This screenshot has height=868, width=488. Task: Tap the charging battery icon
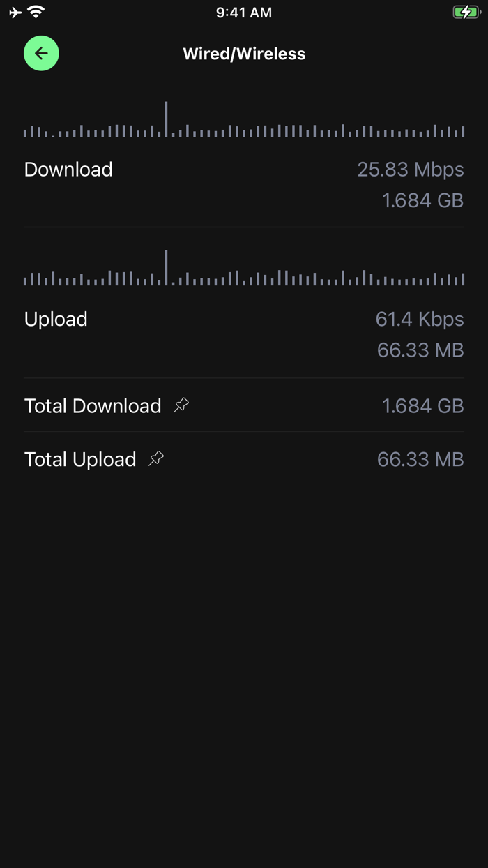466,12
